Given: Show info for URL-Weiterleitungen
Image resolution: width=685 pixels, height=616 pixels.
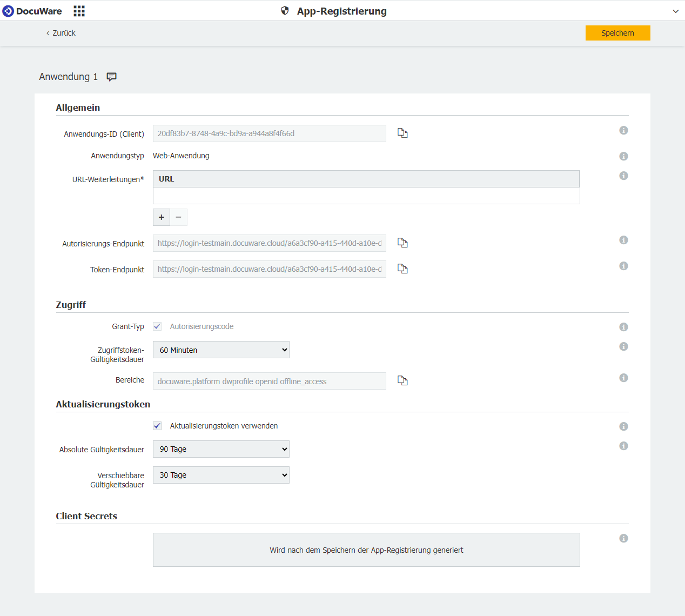Looking at the screenshot, I should click(623, 176).
